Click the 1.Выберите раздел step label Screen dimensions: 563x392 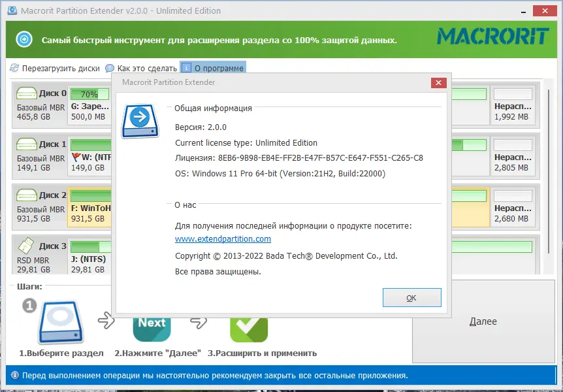(61, 353)
